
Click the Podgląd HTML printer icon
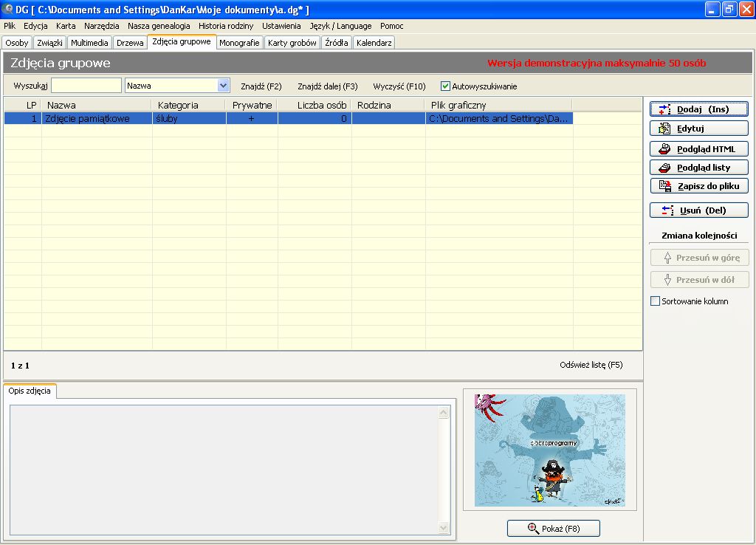tap(664, 149)
